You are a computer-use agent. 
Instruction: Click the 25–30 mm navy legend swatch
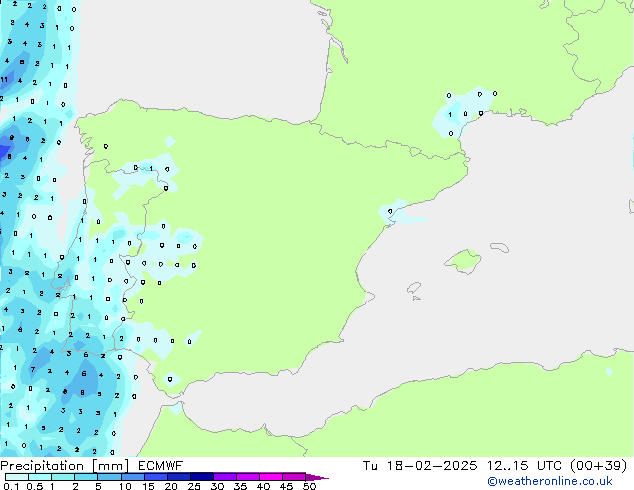[x=201, y=477]
